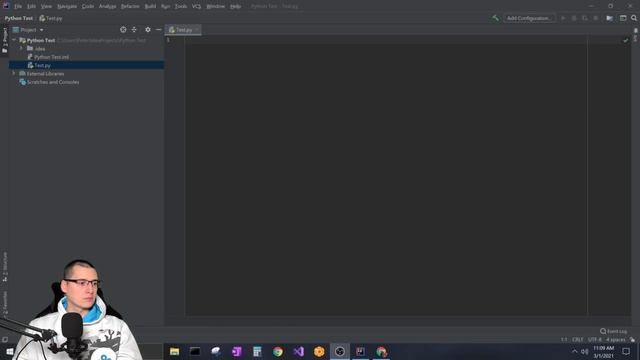Click the inspection green checkmark icon
Image resolution: width=640 pixels, height=360 pixels.
click(x=625, y=40)
